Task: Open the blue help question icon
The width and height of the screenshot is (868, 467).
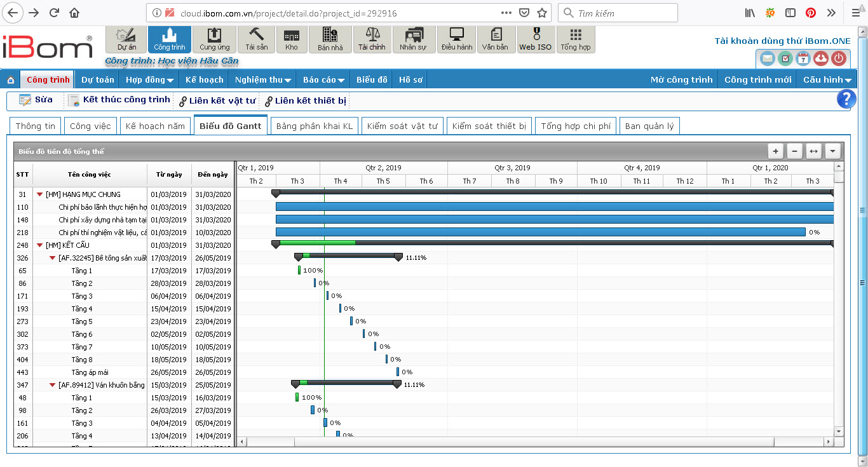Action: pyautogui.click(x=846, y=99)
